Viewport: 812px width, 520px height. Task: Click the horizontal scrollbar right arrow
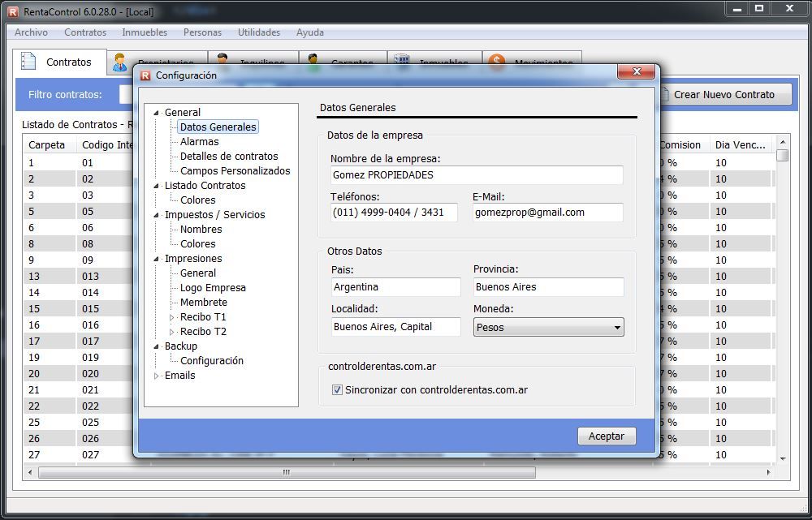768,472
